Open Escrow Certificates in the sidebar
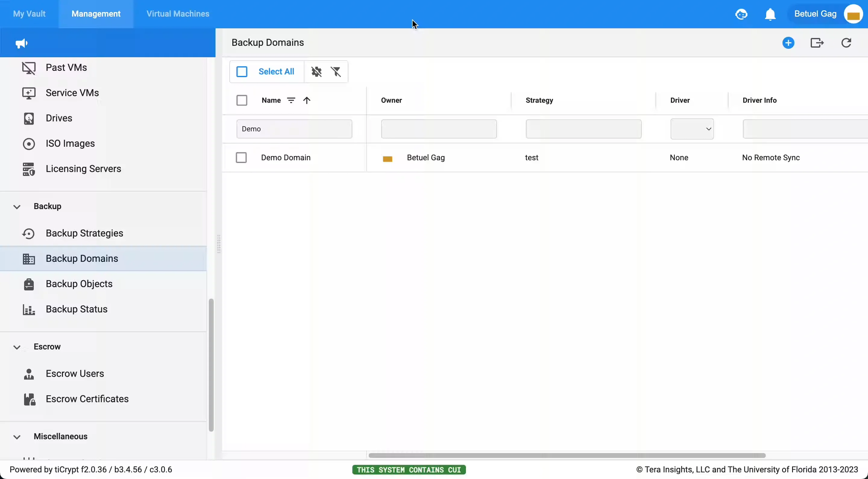The height and width of the screenshot is (479, 868). pos(86,399)
